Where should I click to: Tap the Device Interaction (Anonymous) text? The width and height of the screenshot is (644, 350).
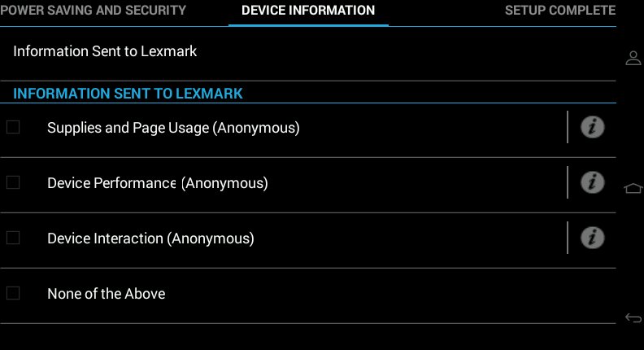click(x=150, y=238)
